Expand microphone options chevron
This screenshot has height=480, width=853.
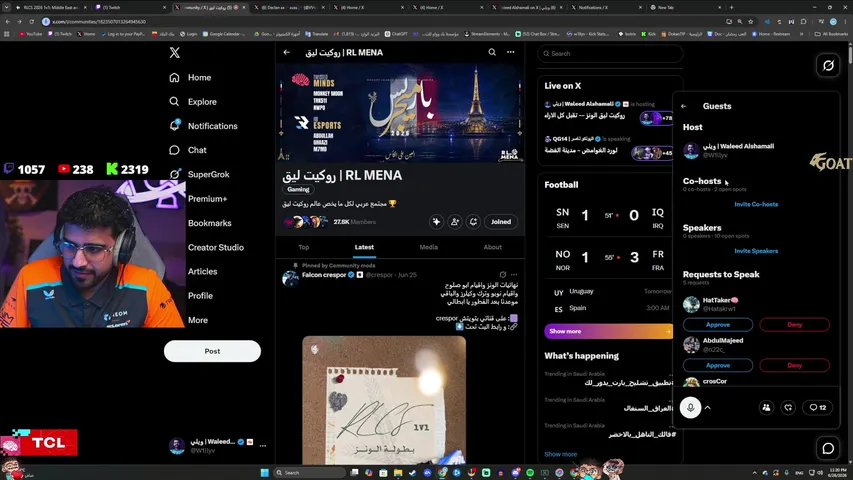(x=708, y=408)
